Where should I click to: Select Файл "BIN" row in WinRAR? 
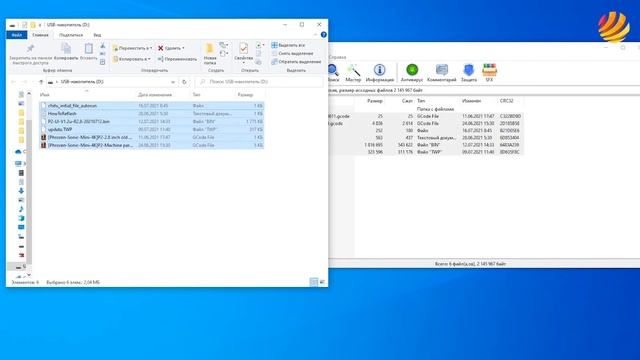point(426,145)
